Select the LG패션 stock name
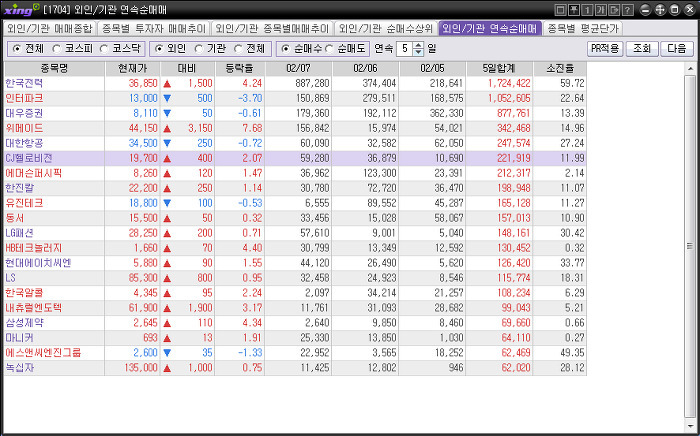Image resolution: width=700 pixels, height=436 pixels. pyautogui.click(x=19, y=233)
